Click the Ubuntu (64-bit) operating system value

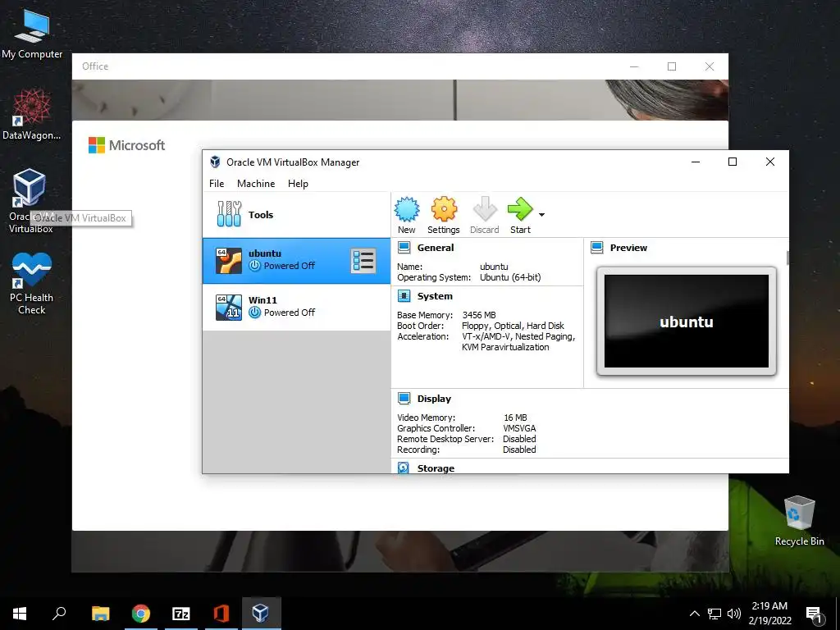[x=510, y=277]
